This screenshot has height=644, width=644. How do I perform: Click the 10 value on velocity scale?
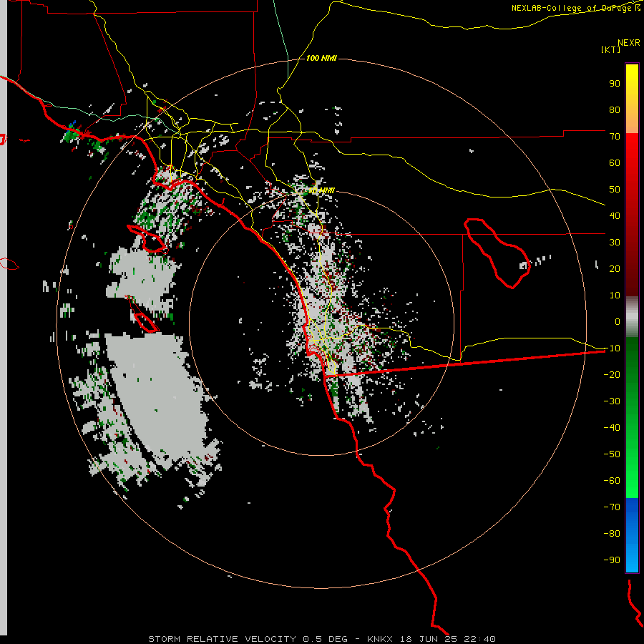pos(615,296)
